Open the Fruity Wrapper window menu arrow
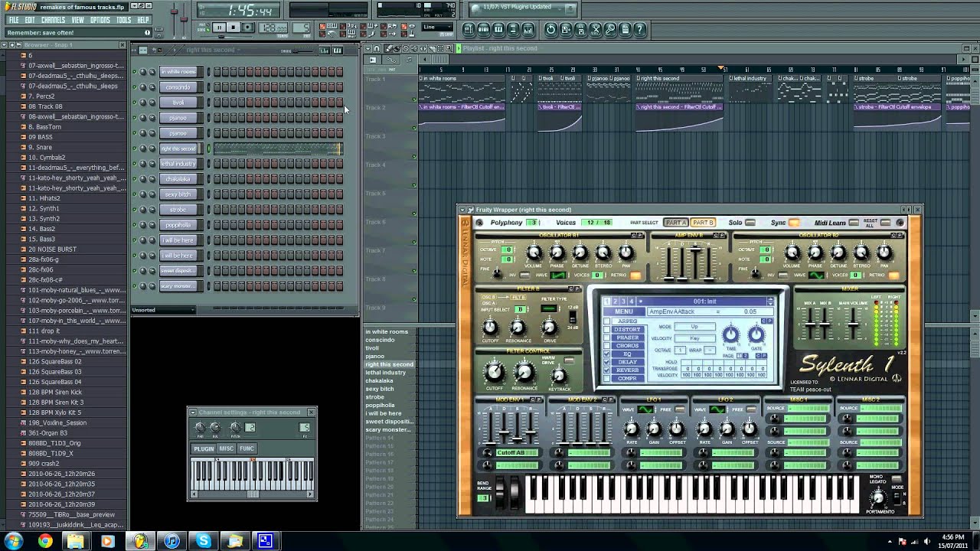The image size is (980, 551). [463, 210]
